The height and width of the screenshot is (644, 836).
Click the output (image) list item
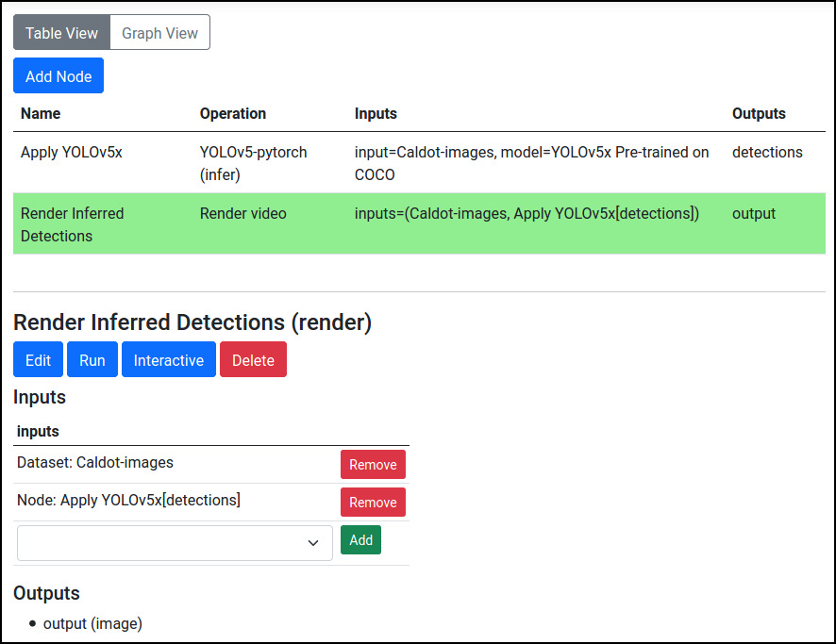pos(92,623)
